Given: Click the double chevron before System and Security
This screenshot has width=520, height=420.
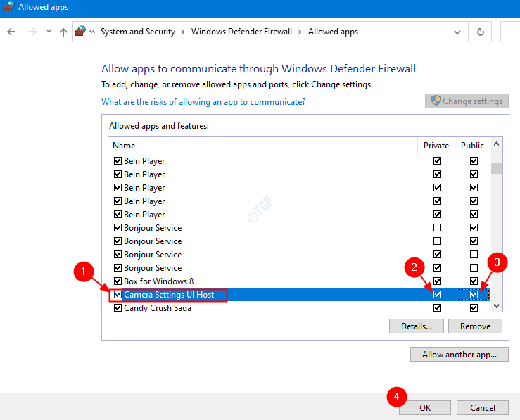Looking at the screenshot, I should tap(92, 32).
